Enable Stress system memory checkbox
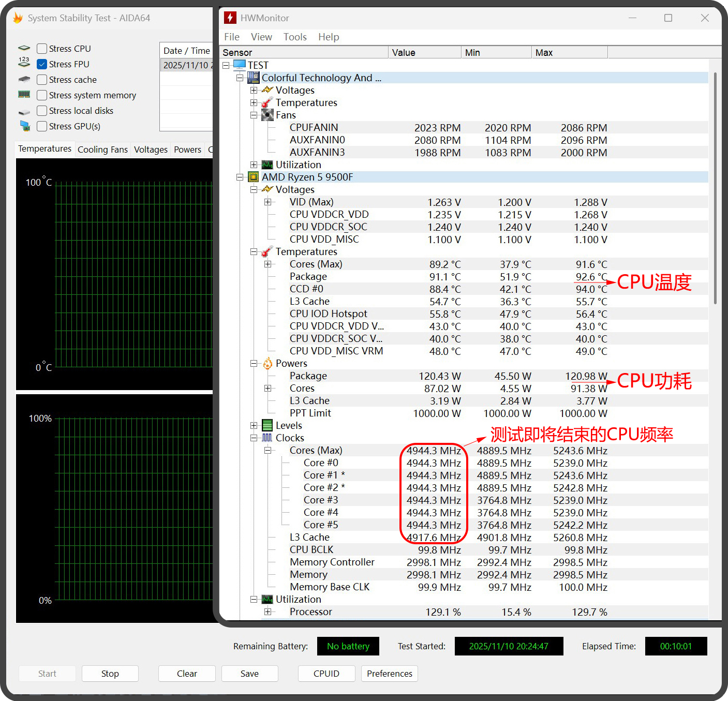This screenshot has width=728, height=701. point(42,95)
